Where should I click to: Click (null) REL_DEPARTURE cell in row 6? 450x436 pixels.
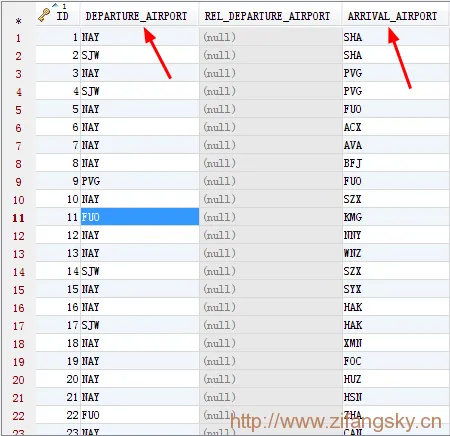[271, 127]
